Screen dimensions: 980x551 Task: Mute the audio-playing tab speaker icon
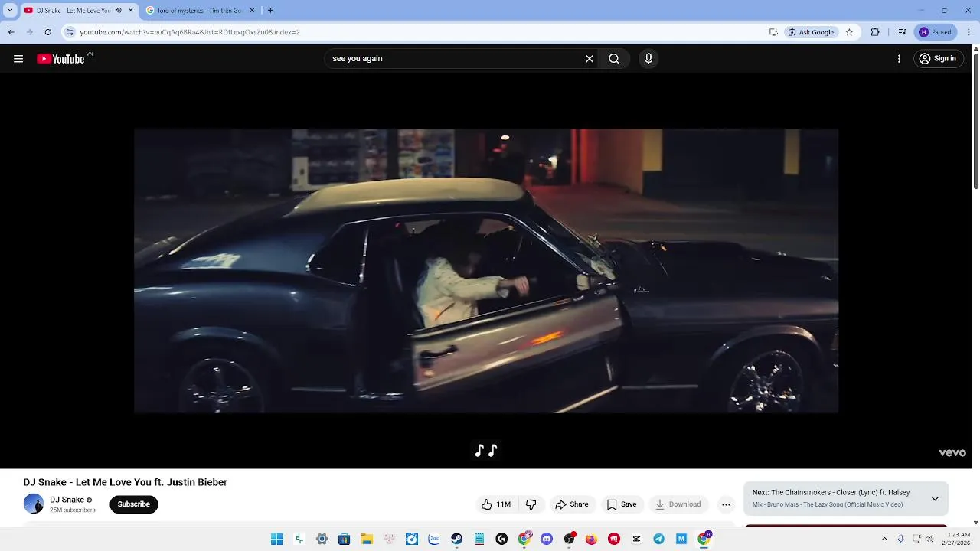point(118,11)
